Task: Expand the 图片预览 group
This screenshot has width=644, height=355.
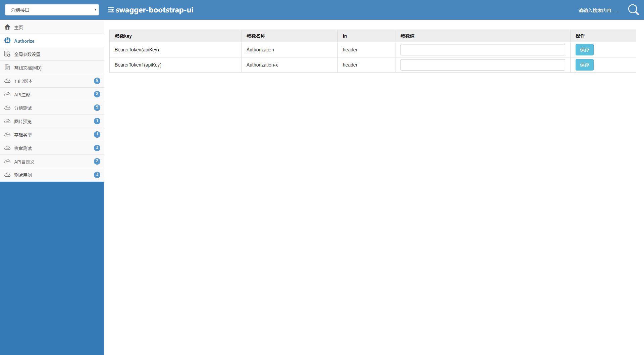Action: click(x=52, y=121)
